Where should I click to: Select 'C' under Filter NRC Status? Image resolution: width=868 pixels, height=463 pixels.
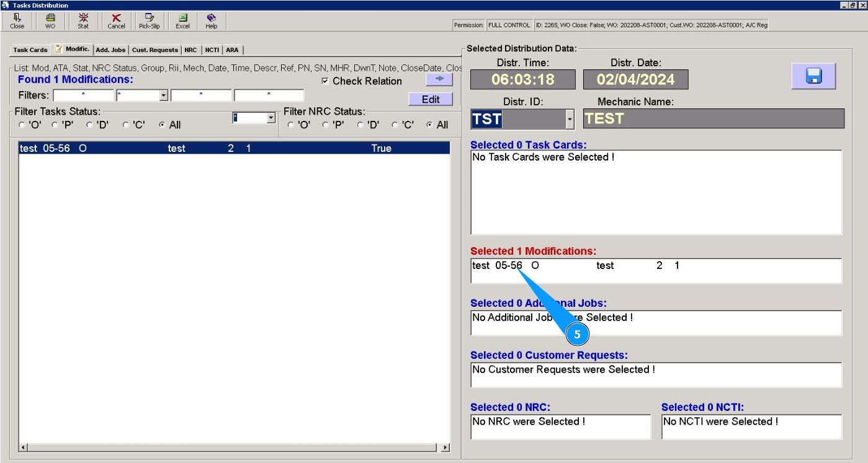point(395,125)
